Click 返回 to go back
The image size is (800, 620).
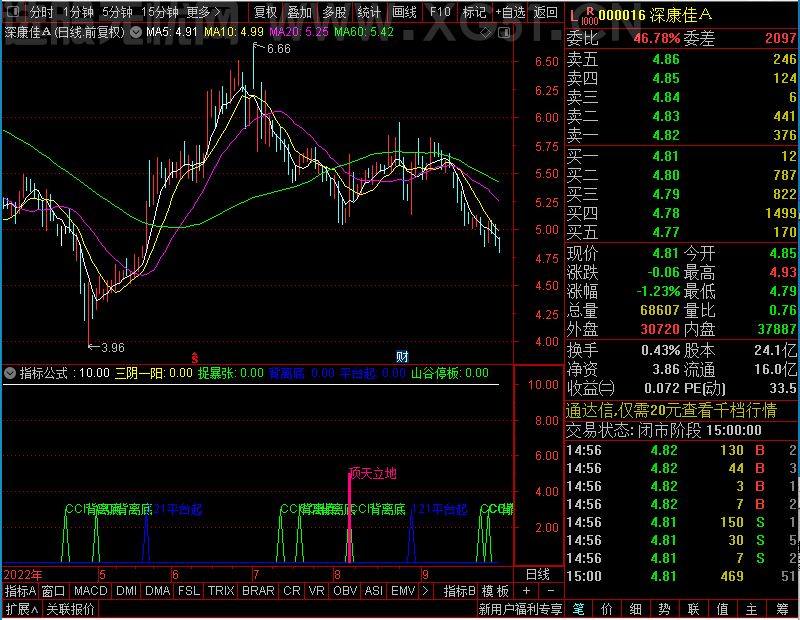pos(546,12)
